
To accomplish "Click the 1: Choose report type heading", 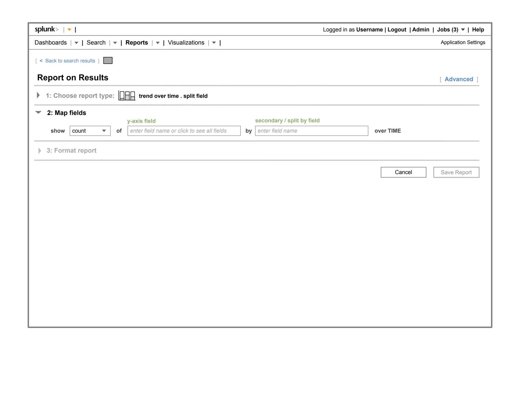I will 80,96.
